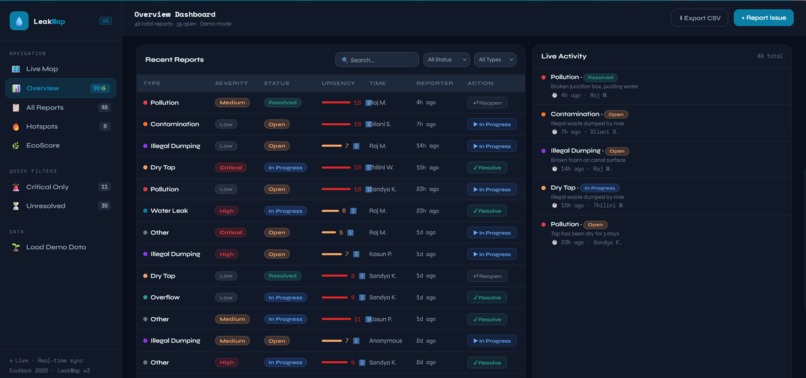Click the blue icon in the Other High row
The height and width of the screenshot is (378, 806).
pos(362,363)
